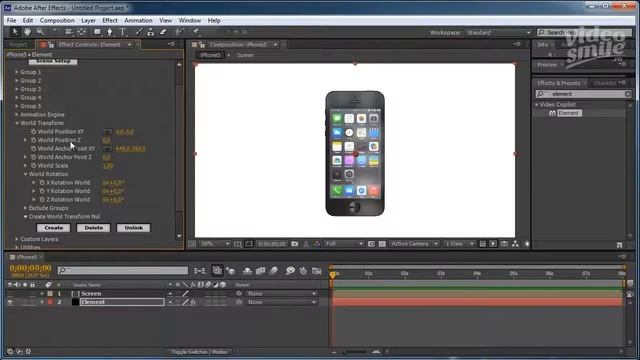Select the Rectangle shape tool

pyautogui.click(x=97, y=32)
